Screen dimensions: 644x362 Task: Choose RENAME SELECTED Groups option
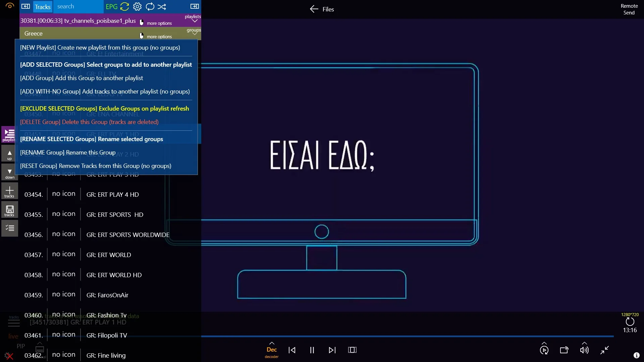(x=92, y=139)
